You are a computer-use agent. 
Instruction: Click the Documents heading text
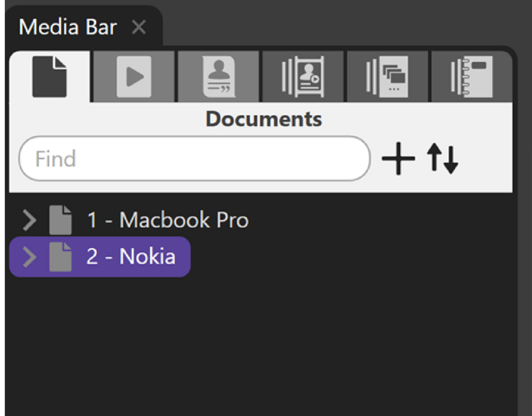pos(264,119)
